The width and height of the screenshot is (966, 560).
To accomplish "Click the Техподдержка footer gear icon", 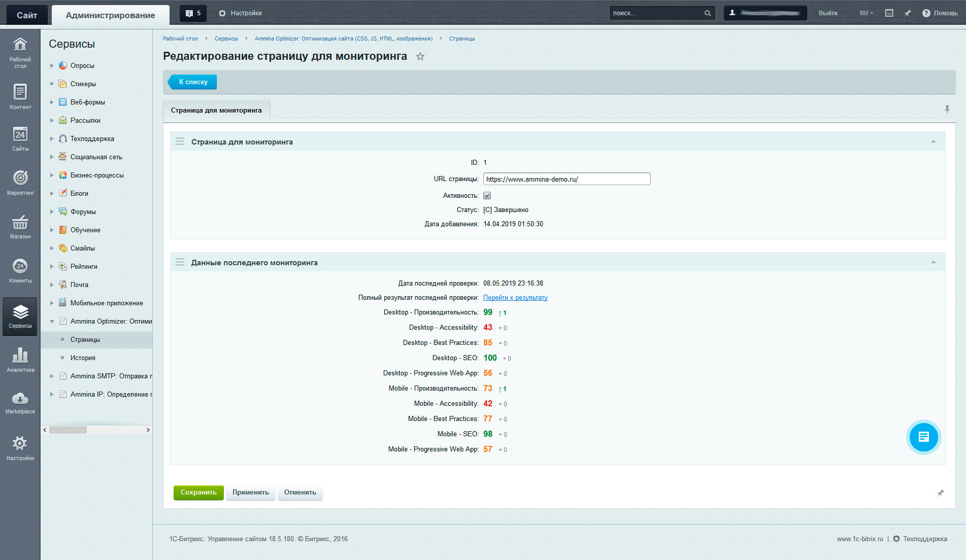I will [x=896, y=539].
